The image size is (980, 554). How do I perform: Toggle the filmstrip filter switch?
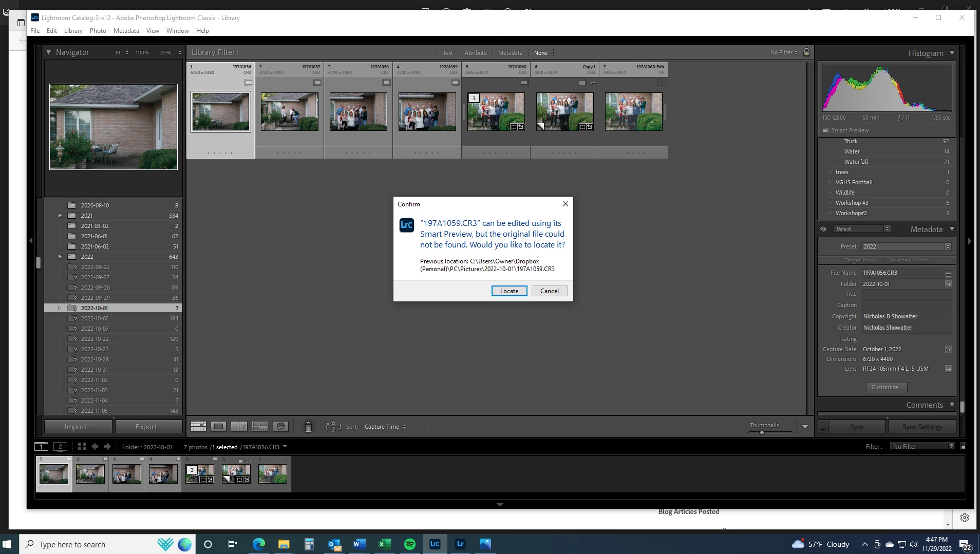point(963,447)
